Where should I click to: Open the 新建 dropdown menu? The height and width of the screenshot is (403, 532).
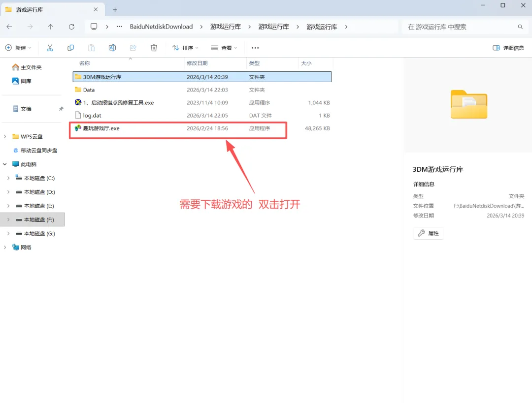(x=19, y=48)
